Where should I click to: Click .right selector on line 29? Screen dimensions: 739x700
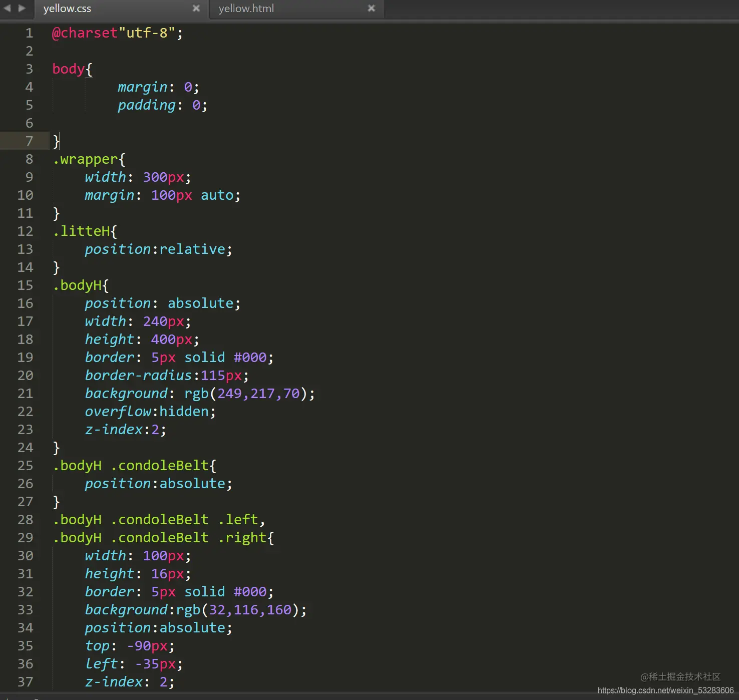pos(242,538)
